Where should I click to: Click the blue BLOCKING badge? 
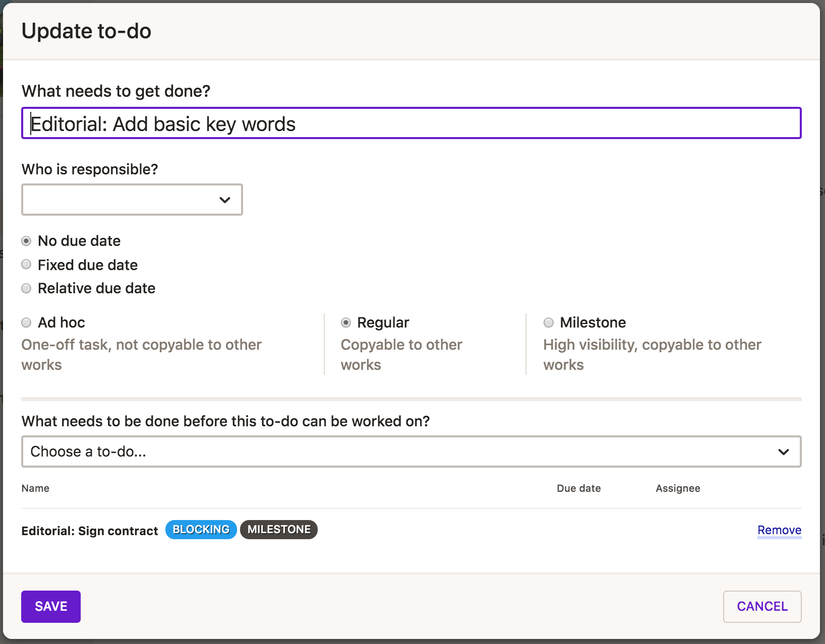pyautogui.click(x=201, y=530)
